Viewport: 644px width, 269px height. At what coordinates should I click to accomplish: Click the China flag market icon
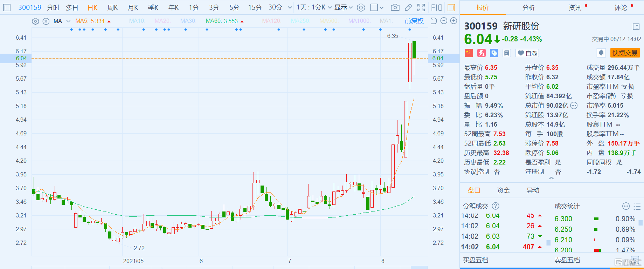pos(469,53)
